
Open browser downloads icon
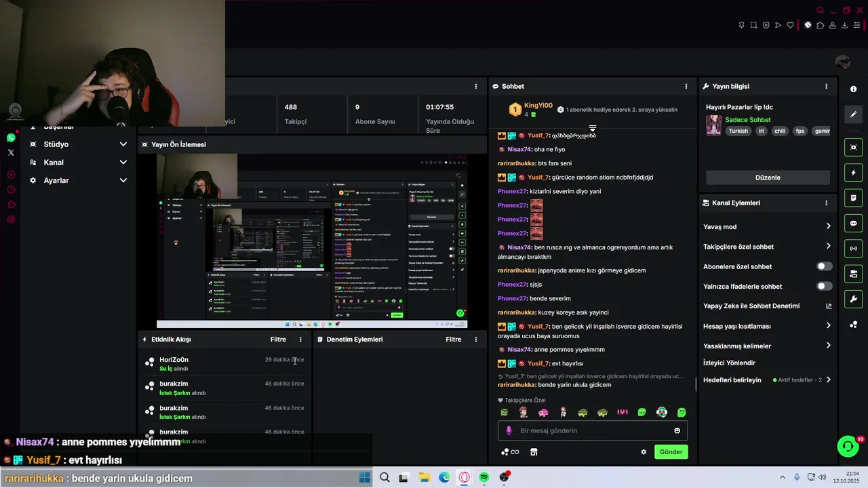845,25
